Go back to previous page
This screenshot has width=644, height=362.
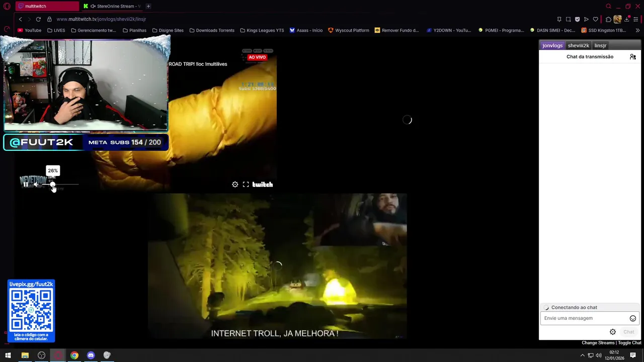click(x=20, y=19)
